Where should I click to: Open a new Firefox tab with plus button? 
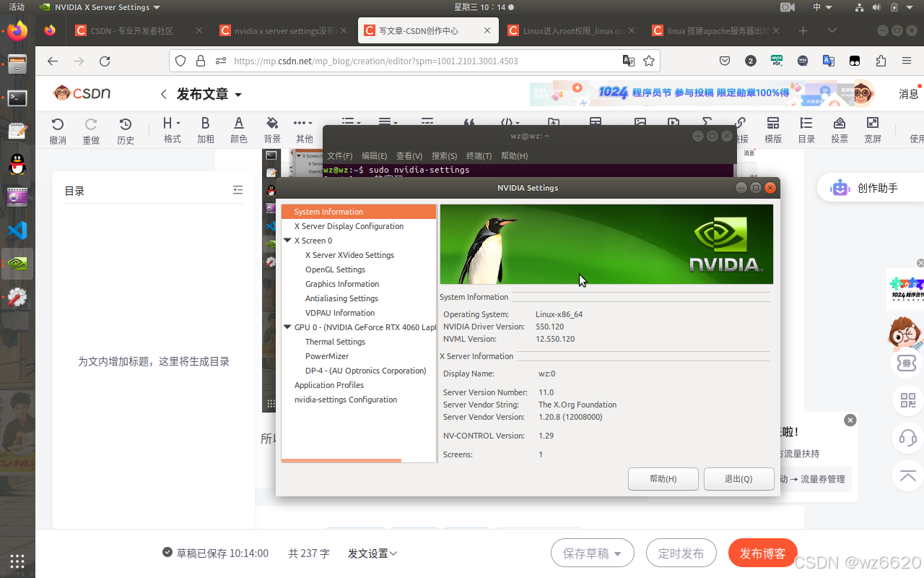click(x=803, y=31)
